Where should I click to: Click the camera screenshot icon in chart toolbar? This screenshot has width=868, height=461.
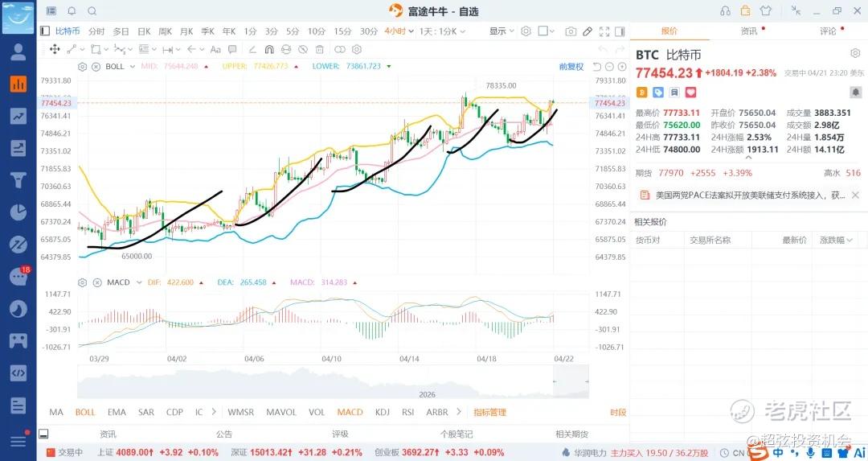[571, 31]
